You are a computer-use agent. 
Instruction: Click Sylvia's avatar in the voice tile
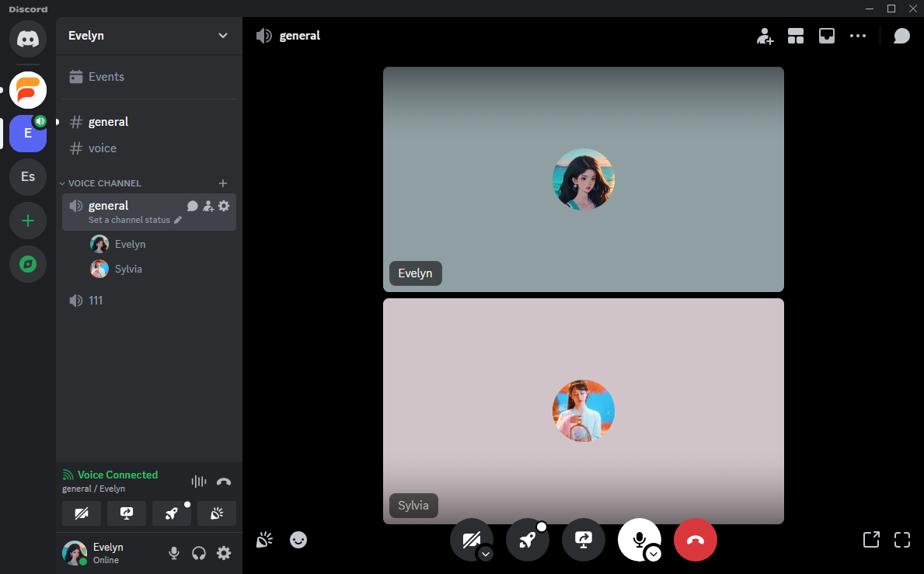(x=584, y=411)
